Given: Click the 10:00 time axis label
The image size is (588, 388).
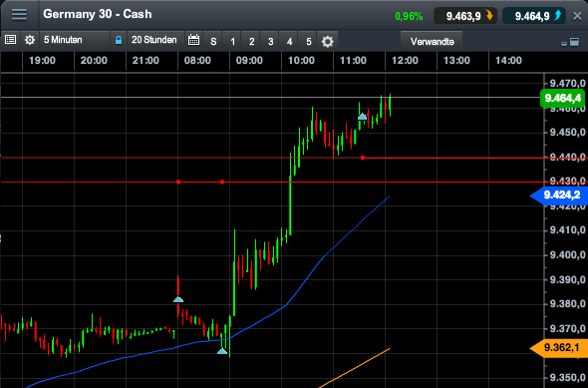Looking at the screenshot, I should pyautogui.click(x=301, y=61).
